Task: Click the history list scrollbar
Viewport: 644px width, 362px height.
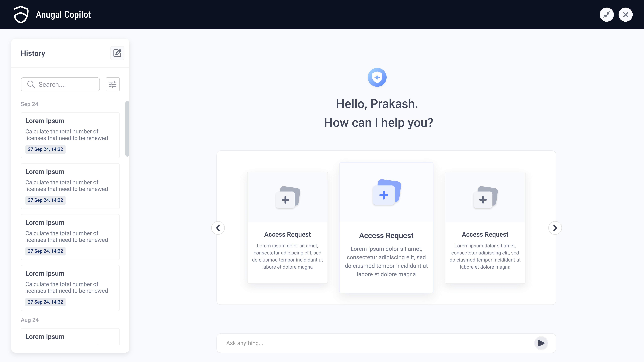Action: pos(127,129)
